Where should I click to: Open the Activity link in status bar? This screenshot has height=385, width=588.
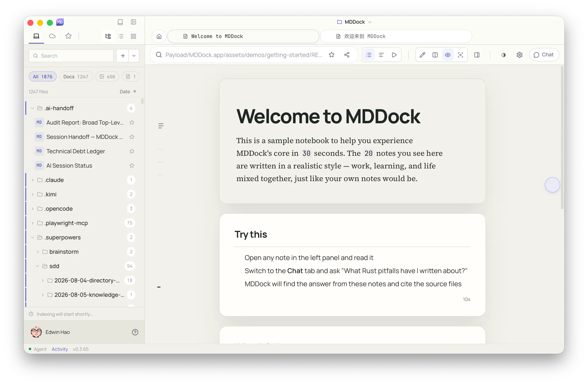pos(60,349)
